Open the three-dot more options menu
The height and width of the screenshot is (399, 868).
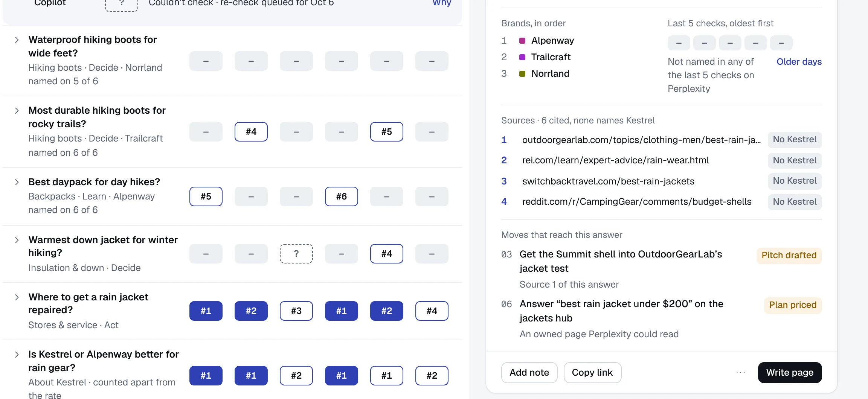tap(740, 373)
